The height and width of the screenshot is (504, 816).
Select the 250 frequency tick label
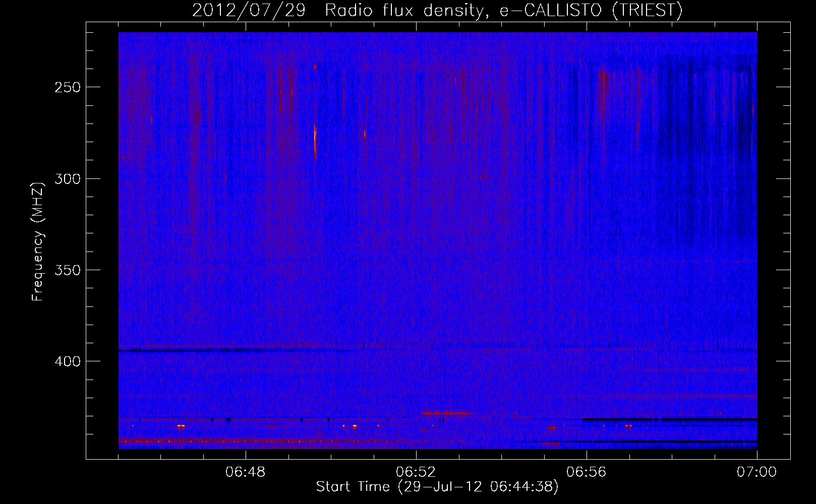pyautogui.click(x=68, y=87)
